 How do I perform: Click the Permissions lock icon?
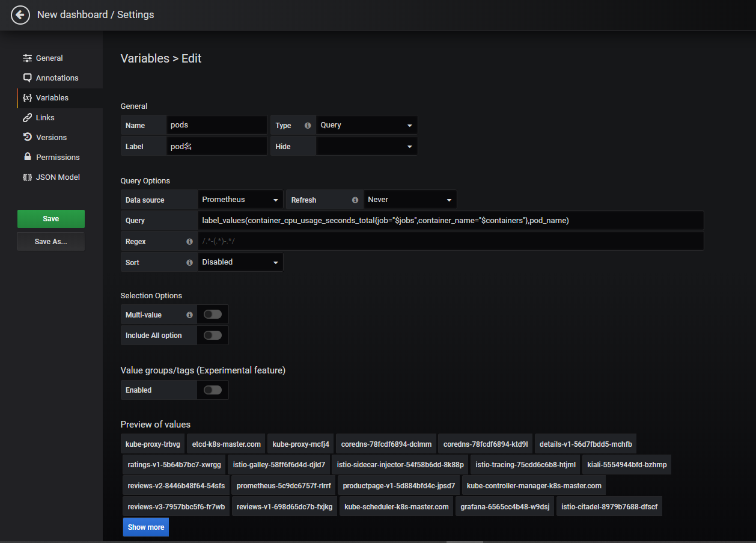coord(27,157)
